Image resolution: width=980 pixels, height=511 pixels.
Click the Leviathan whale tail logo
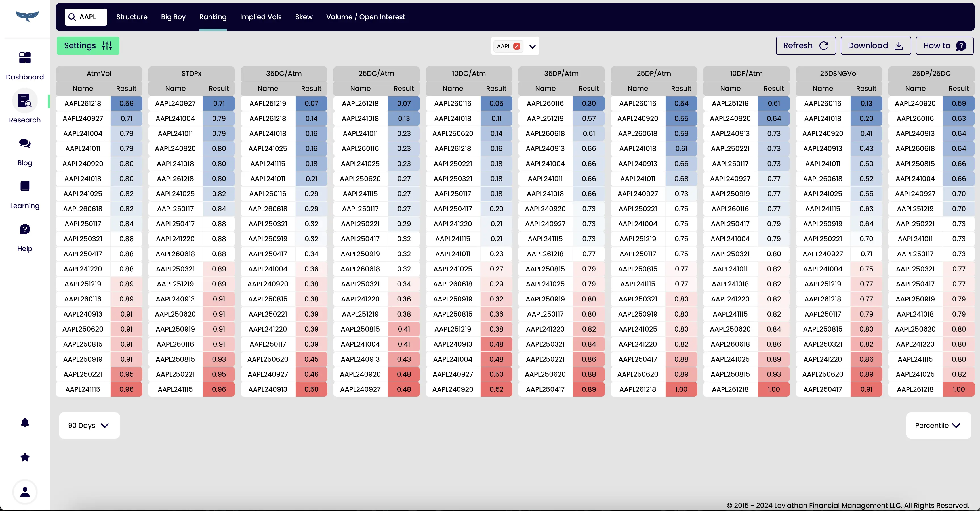[27, 16]
